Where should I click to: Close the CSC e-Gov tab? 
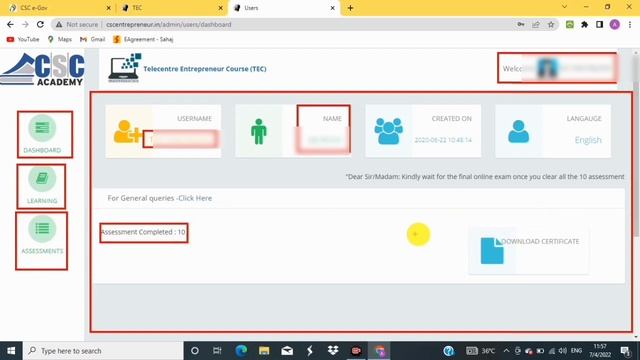[x=109, y=8]
